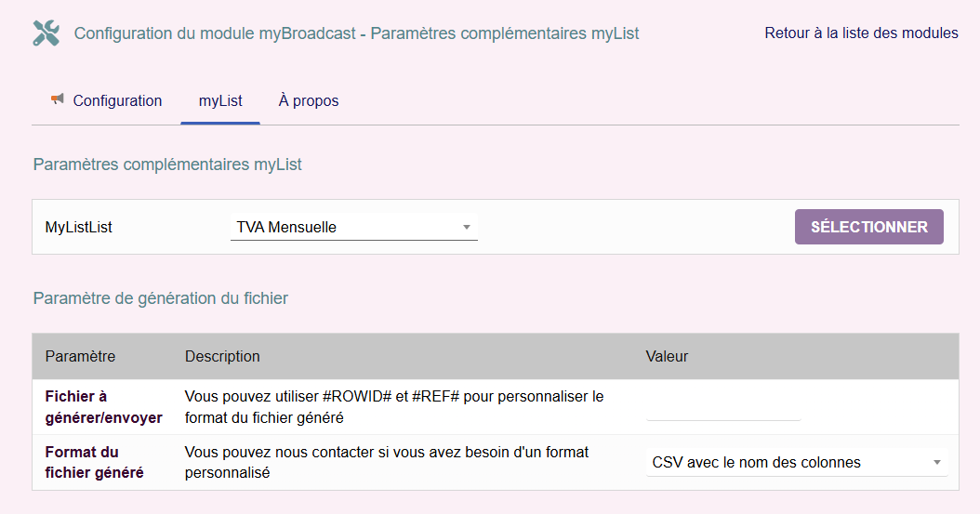
Task: Click the MyListList field label
Action: [x=79, y=227]
